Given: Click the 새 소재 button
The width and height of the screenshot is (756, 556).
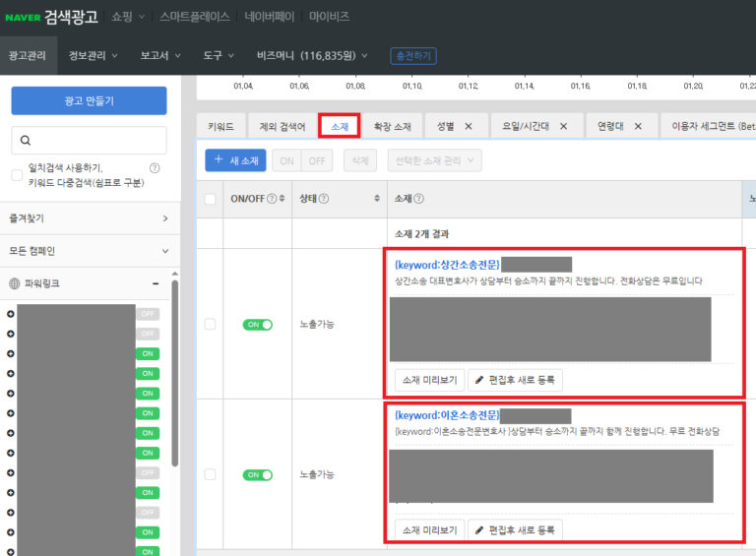Looking at the screenshot, I should [234, 160].
